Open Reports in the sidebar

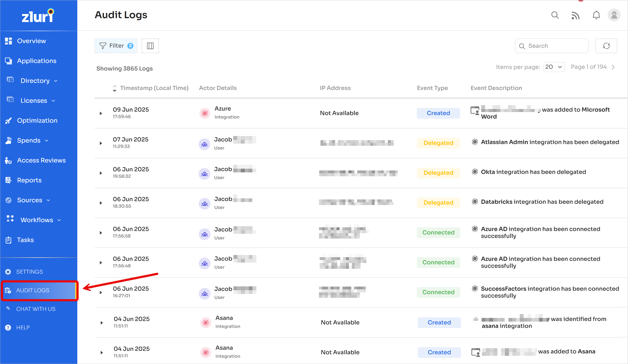pyautogui.click(x=29, y=180)
